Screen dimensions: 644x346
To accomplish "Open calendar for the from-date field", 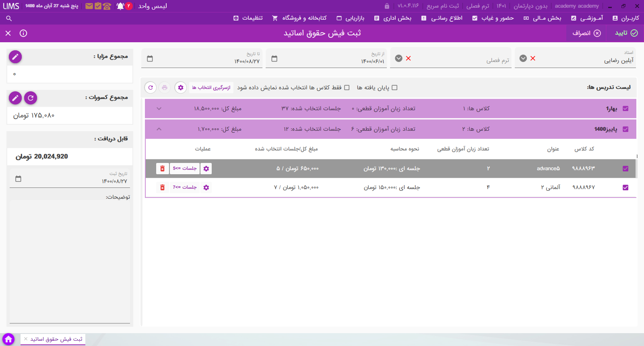I will [275, 59].
